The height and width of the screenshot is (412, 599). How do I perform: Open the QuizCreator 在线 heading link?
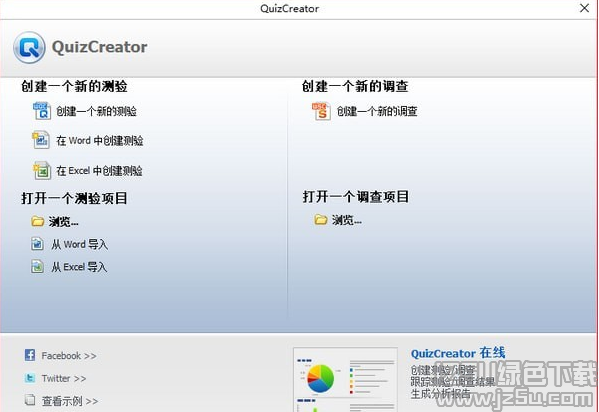pos(458,353)
